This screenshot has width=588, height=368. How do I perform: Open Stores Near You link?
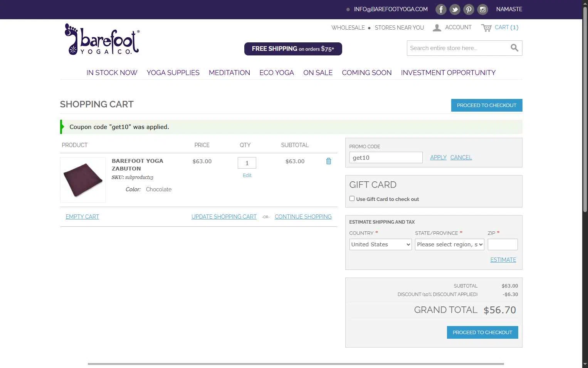point(399,28)
